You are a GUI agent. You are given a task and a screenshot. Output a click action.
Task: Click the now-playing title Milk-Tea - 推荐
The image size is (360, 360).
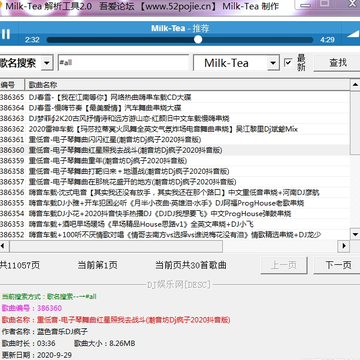[180, 28]
